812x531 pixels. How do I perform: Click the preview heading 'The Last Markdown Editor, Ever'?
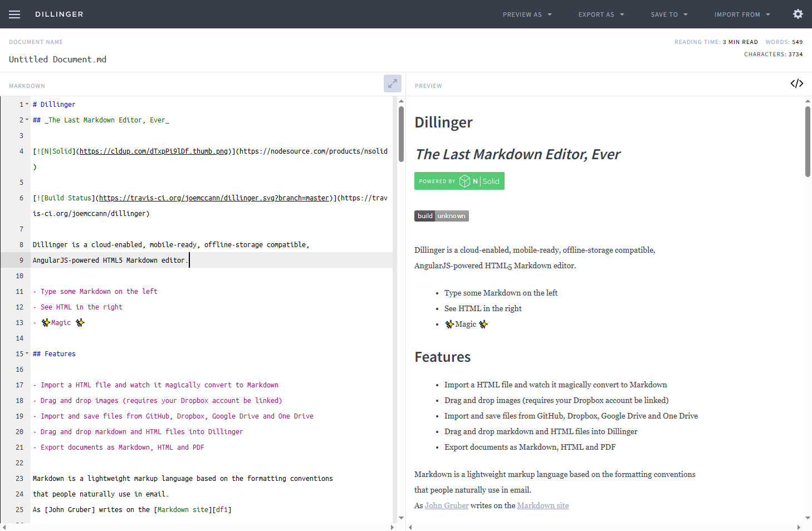[518, 154]
